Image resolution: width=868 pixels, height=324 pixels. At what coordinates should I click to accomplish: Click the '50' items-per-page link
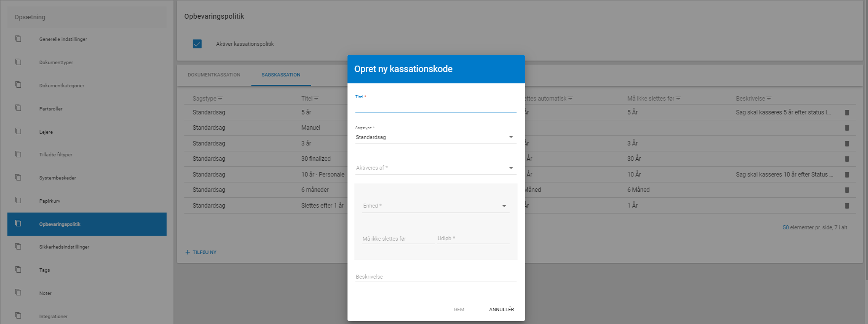coord(786,227)
